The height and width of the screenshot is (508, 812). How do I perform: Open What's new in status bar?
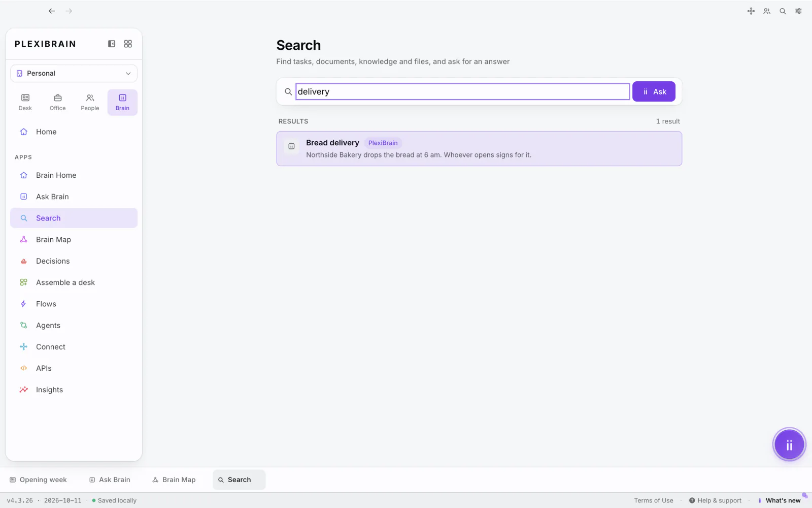point(779,500)
